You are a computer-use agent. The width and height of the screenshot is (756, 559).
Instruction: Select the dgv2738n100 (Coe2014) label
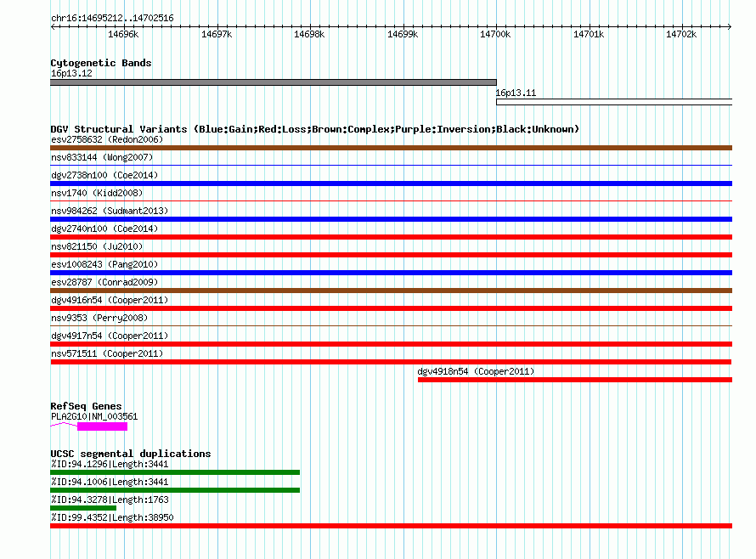pyautogui.click(x=104, y=175)
